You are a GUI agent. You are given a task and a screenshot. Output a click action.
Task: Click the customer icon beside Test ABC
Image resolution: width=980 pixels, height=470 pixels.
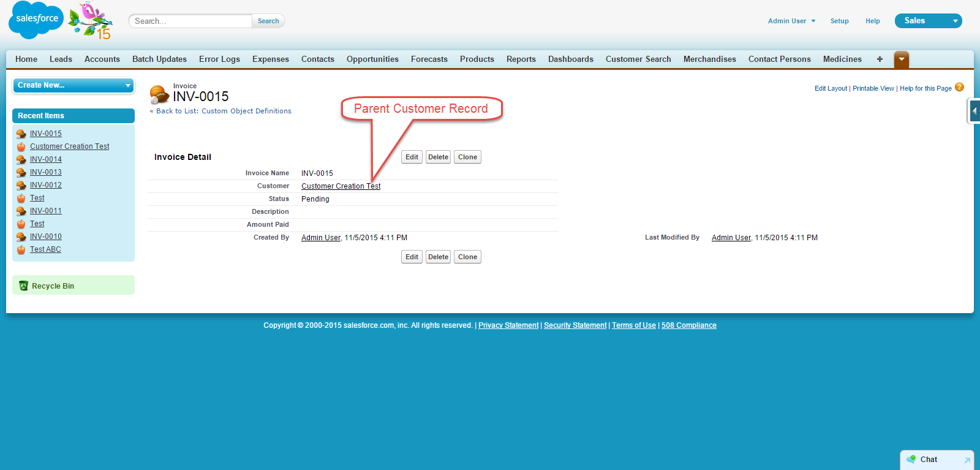coord(21,249)
